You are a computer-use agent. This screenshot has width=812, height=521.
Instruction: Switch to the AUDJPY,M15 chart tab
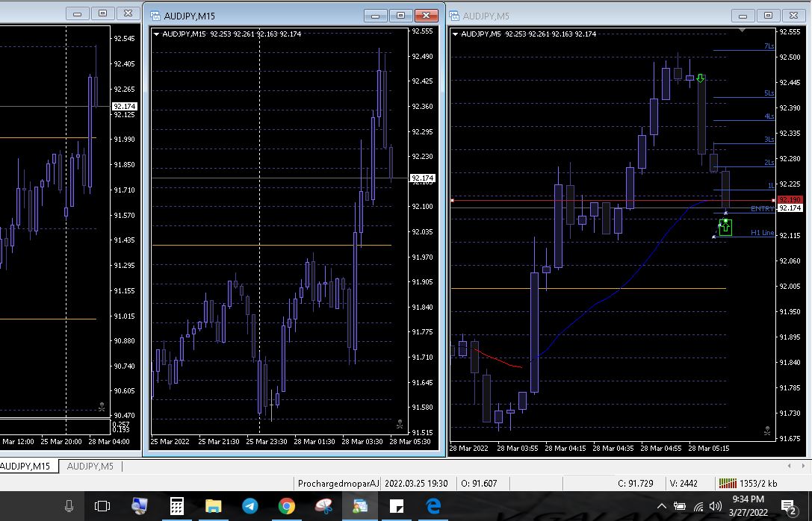point(25,467)
